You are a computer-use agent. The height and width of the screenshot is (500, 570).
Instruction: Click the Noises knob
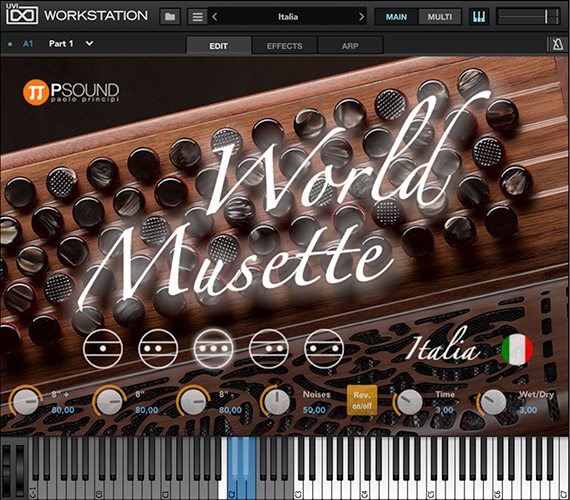coord(276,402)
